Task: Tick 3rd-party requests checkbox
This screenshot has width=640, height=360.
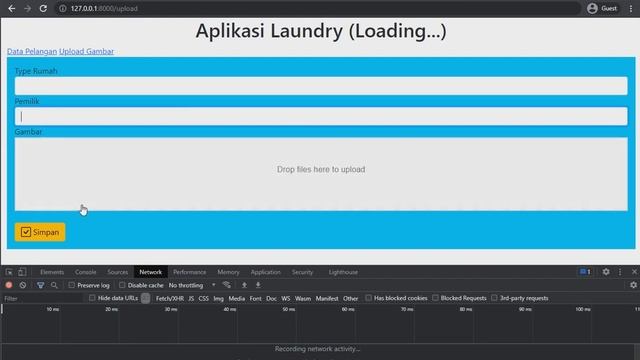Action: click(x=494, y=298)
